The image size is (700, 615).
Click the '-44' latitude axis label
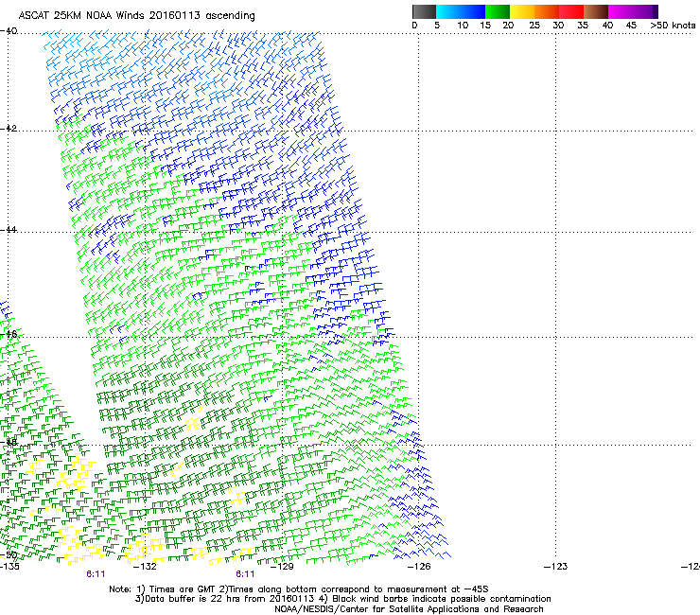tap(9, 230)
